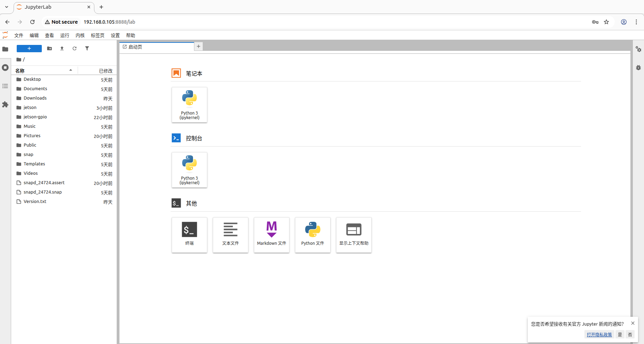Refresh the file browser list
This screenshot has width=644, height=344.
tap(75, 48)
